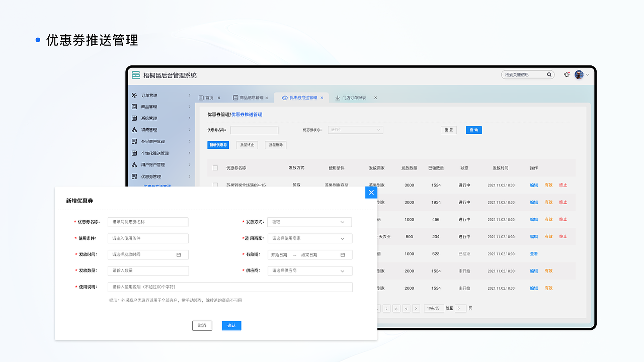The height and width of the screenshot is (362, 644).
Task: Tick the checkbox for 苏果到家全场满69-15 row
Action: point(215,185)
